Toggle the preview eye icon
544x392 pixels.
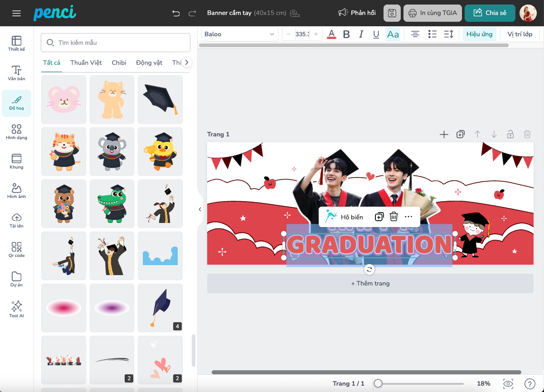pos(508,383)
